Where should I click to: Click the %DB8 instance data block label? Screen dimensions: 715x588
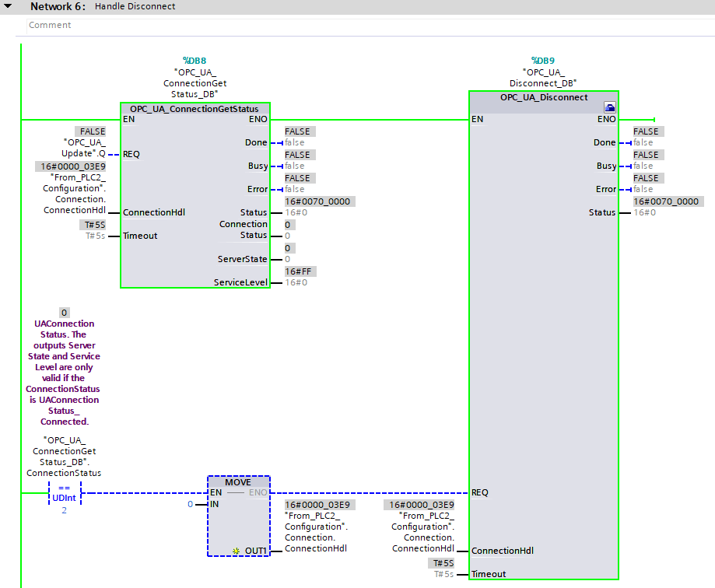click(195, 60)
